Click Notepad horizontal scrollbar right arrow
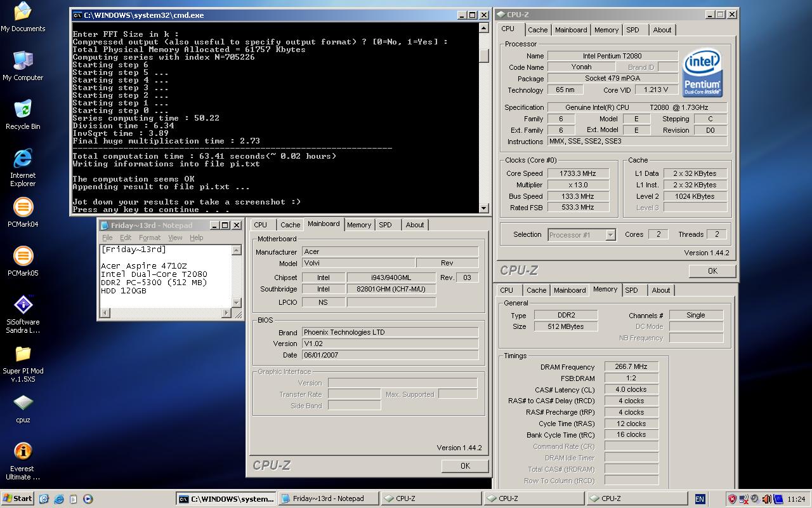Image resolution: width=812 pixels, height=508 pixels. [226, 313]
